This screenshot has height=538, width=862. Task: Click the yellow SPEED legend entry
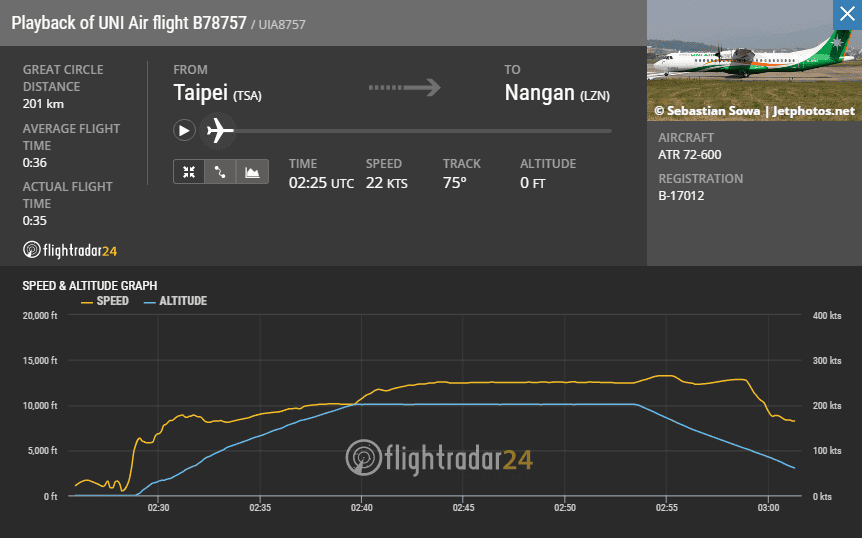coord(104,301)
